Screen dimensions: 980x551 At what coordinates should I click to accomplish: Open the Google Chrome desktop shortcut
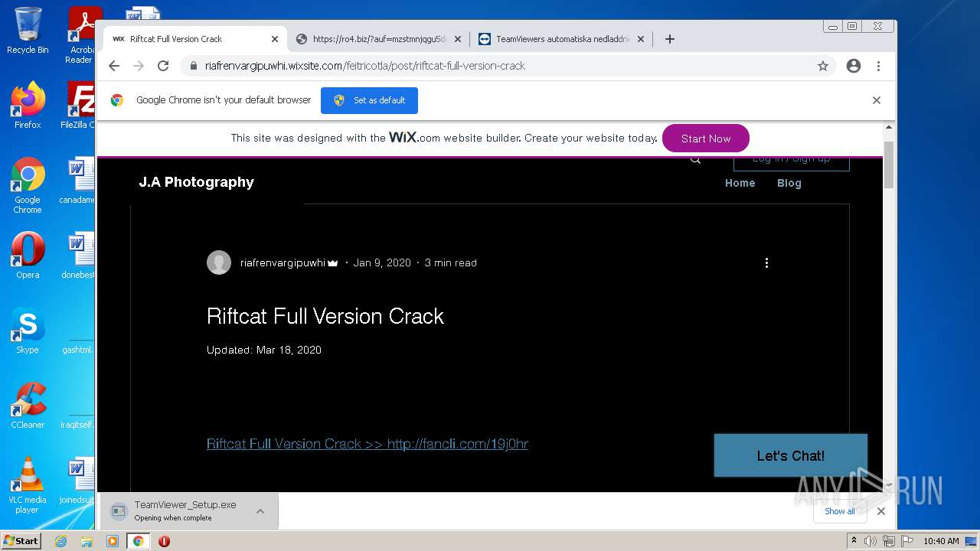coord(28,185)
